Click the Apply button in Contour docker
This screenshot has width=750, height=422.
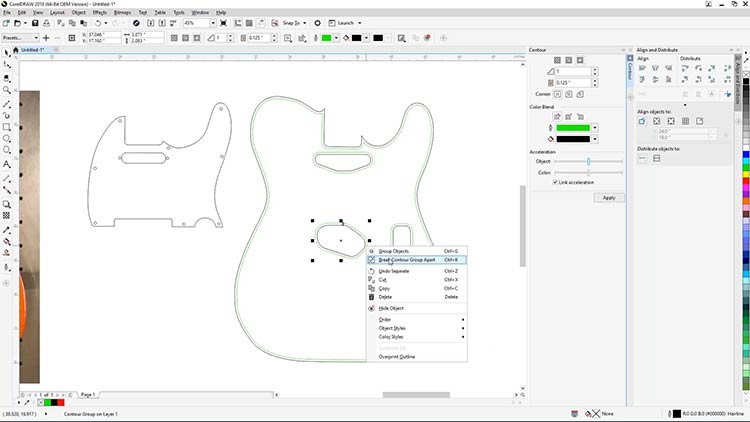(609, 198)
